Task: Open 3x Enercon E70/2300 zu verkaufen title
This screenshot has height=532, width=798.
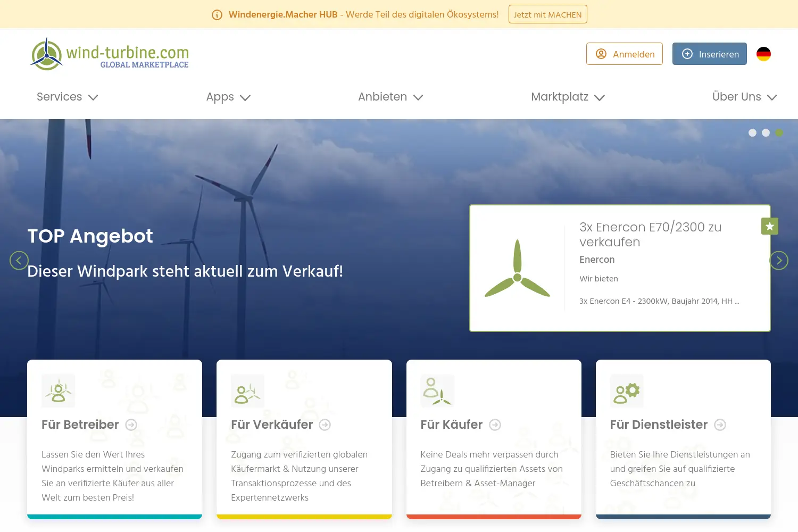Action: [650, 235]
